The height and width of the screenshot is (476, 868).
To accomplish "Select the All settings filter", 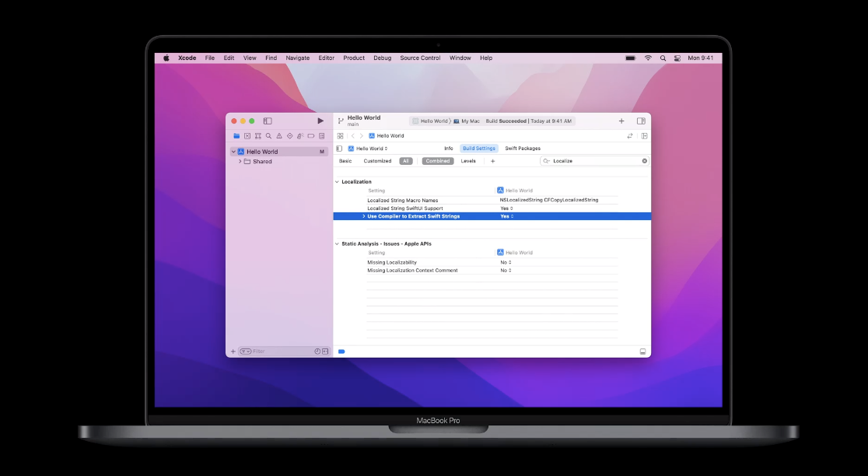I will (x=406, y=161).
